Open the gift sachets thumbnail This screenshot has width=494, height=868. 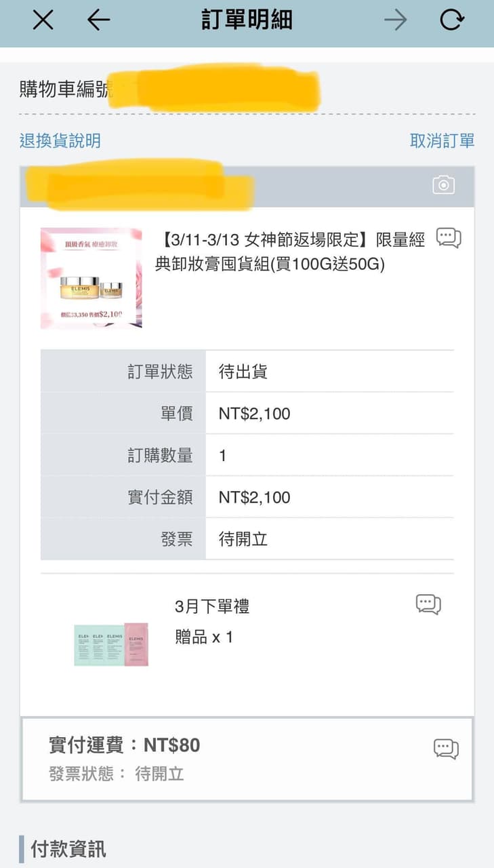pos(111,644)
